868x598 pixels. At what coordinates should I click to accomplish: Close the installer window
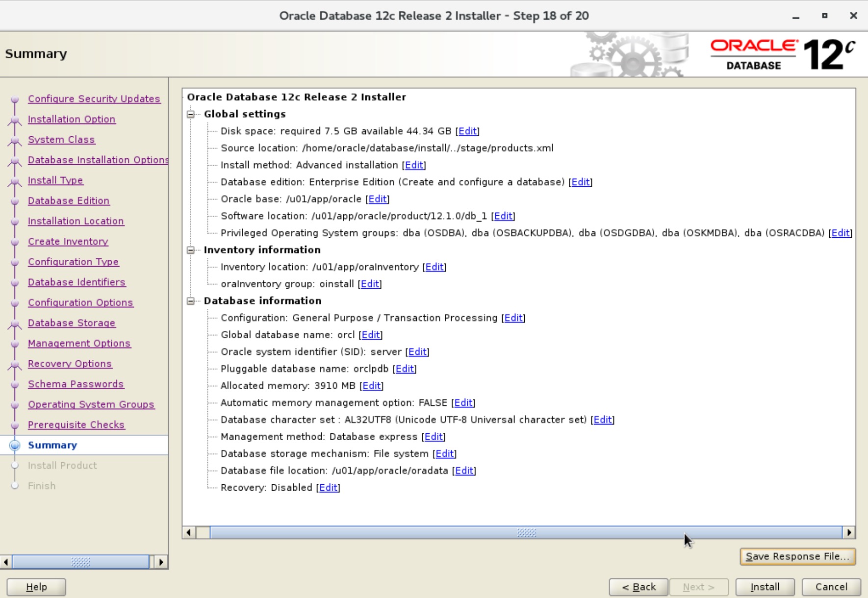(x=853, y=16)
